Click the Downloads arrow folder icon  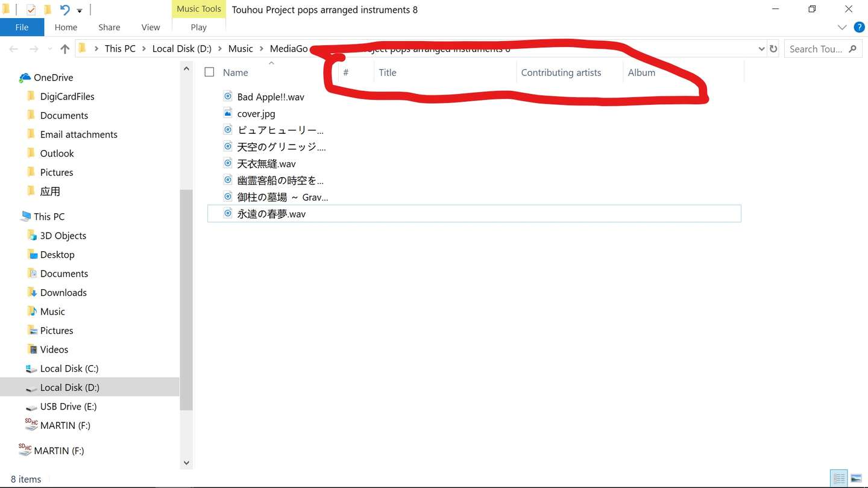[x=32, y=292]
